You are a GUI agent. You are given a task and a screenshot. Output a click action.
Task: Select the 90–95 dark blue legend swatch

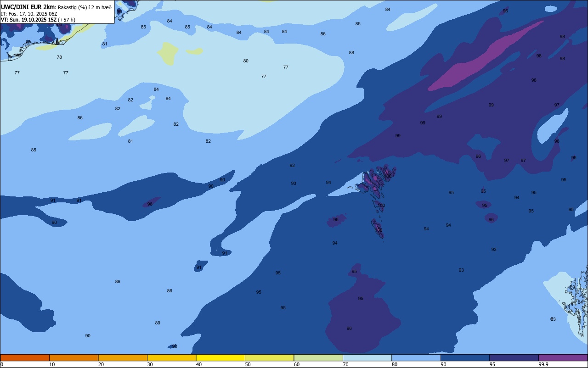coord(465,357)
